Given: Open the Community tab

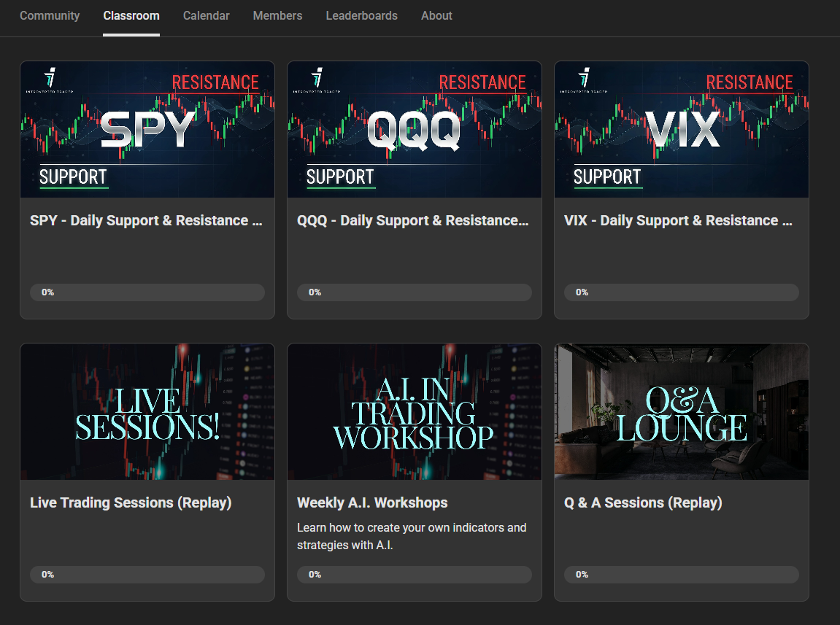Looking at the screenshot, I should click(50, 15).
